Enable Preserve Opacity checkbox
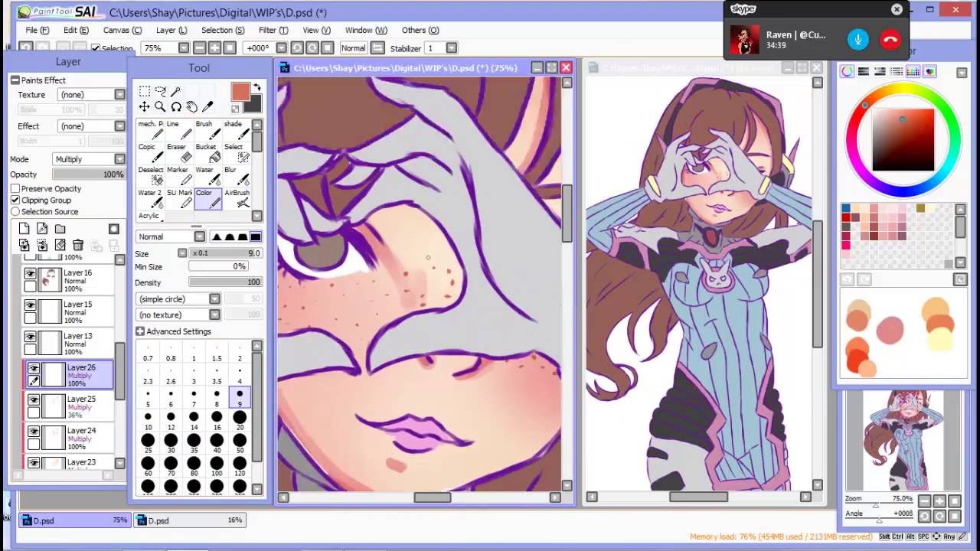This screenshot has height=551, width=980. (x=15, y=188)
